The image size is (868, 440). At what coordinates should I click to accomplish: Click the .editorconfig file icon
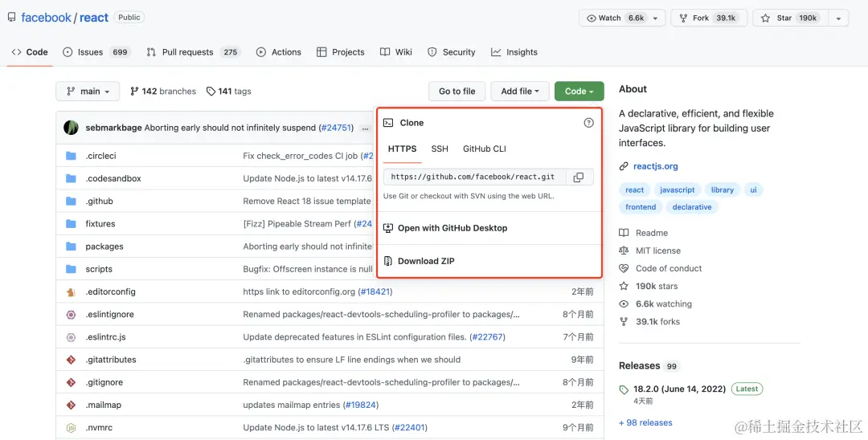71,291
